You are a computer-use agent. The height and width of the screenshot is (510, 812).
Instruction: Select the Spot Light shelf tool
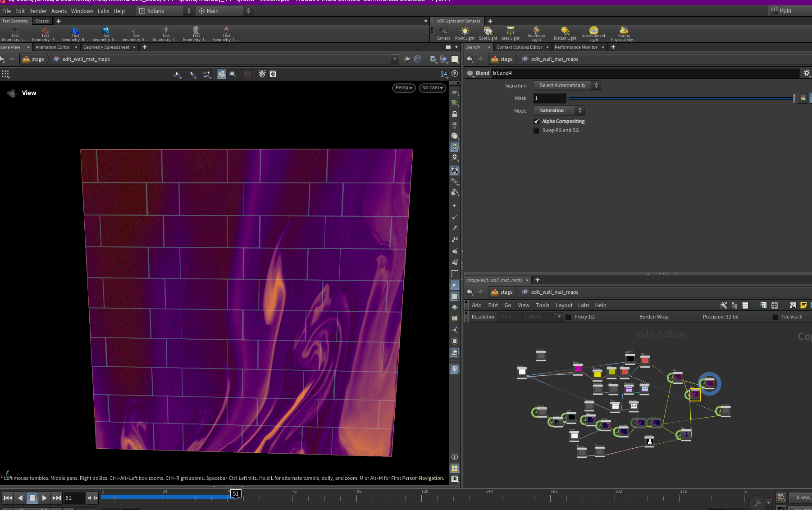pos(488,33)
